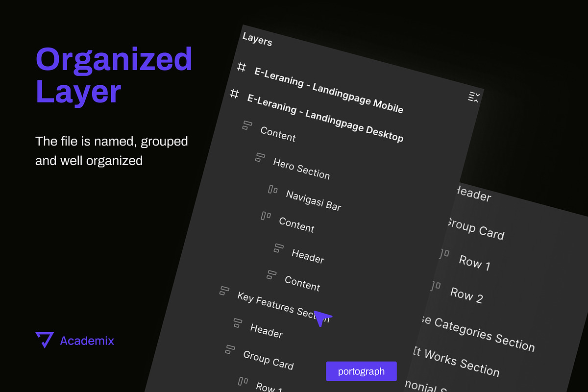Click the Academix logo mark

[x=45, y=340]
